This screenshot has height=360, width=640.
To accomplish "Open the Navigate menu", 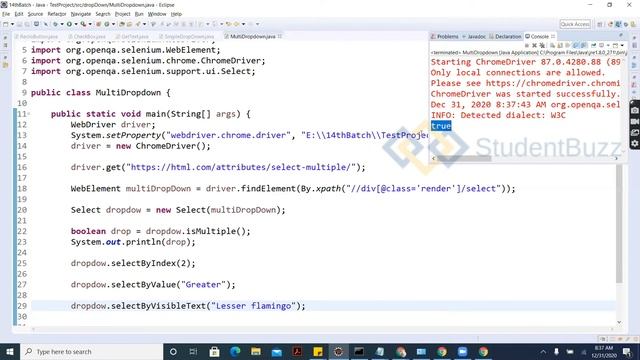I will coord(81,14).
